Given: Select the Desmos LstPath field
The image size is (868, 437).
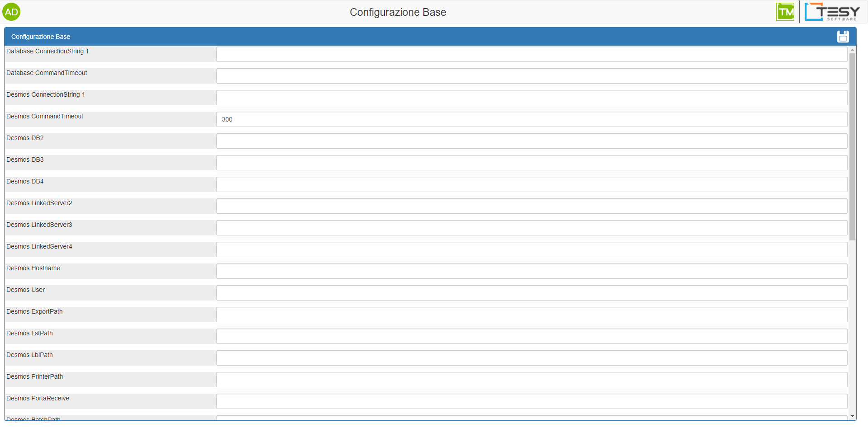Looking at the screenshot, I should click(531, 336).
